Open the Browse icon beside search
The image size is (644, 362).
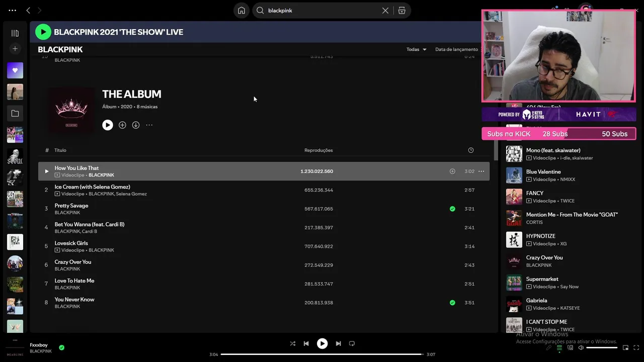(401, 11)
